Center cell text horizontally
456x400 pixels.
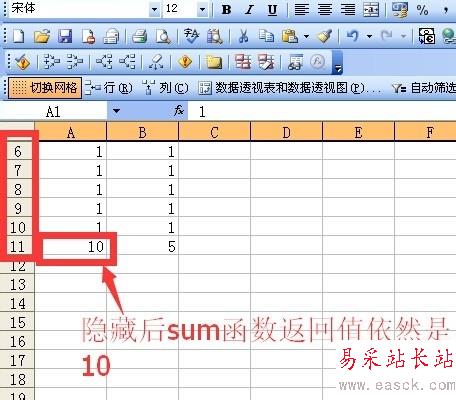click(x=325, y=9)
